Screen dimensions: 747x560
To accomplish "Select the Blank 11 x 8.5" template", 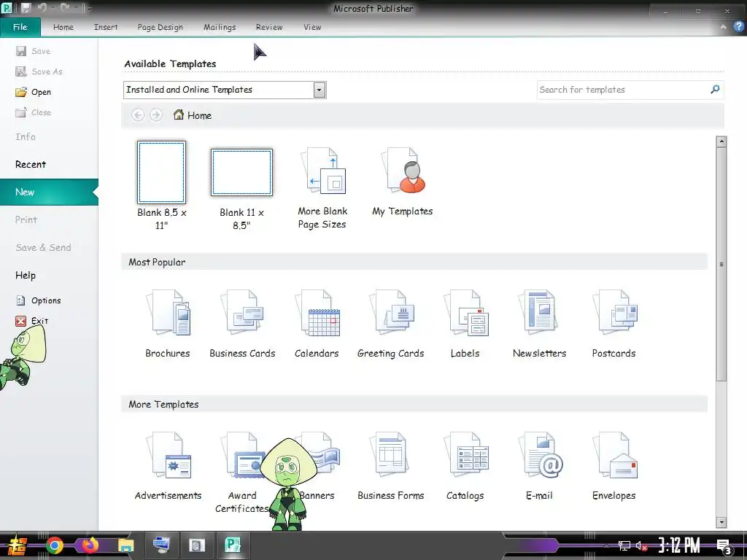I will click(x=241, y=189).
